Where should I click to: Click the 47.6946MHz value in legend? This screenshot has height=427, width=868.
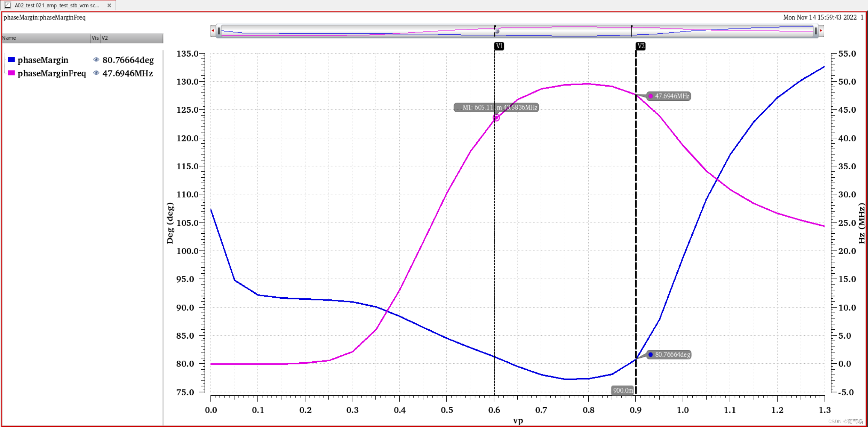pos(128,73)
